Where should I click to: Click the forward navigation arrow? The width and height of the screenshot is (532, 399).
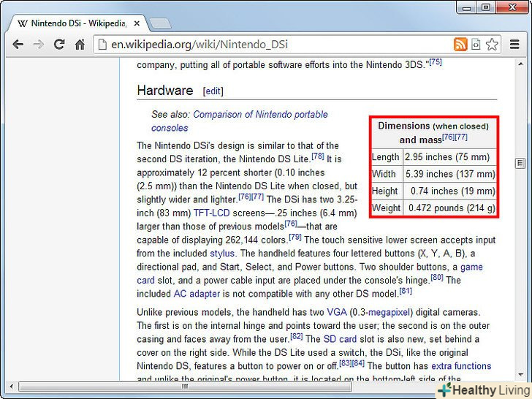pyautogui.click(x=38, y=45)
